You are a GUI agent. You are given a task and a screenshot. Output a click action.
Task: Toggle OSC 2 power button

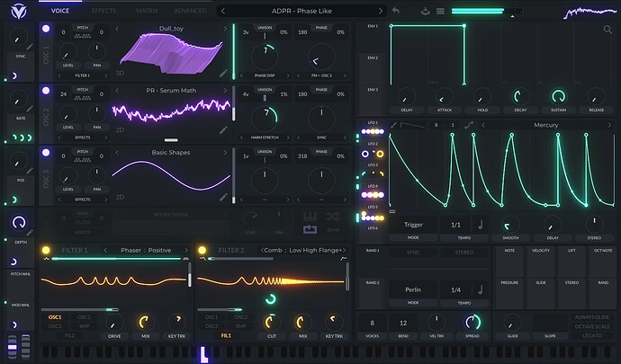pos(46,90)
